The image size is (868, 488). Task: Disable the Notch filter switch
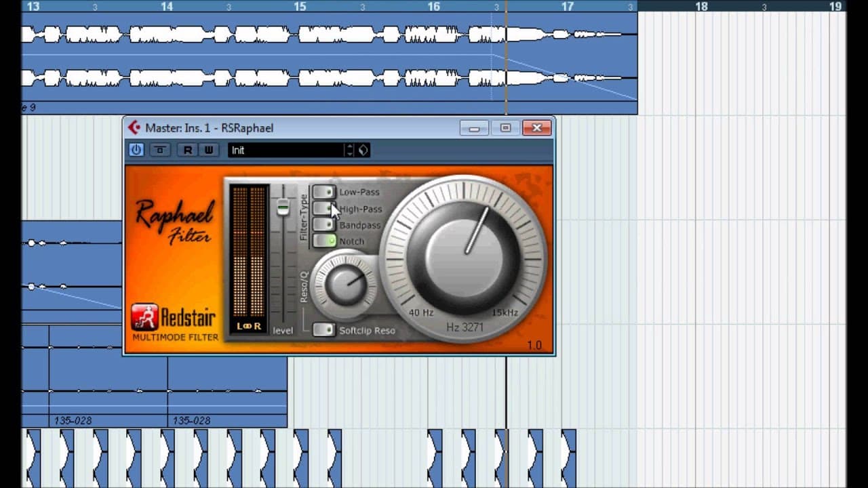[x=324, y=241]
